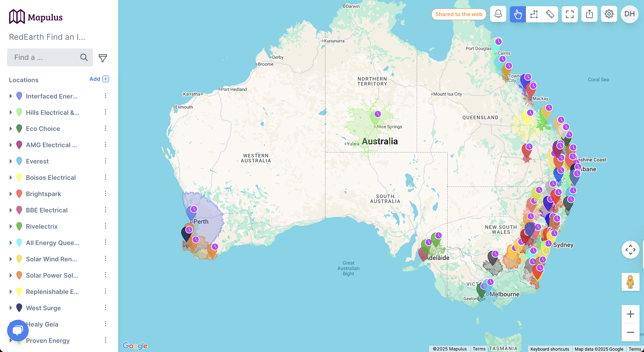The width and height of the screenshot is (644, 352).
Task: Select the Solar Wind Ren... row
Action: click(59, 259)
